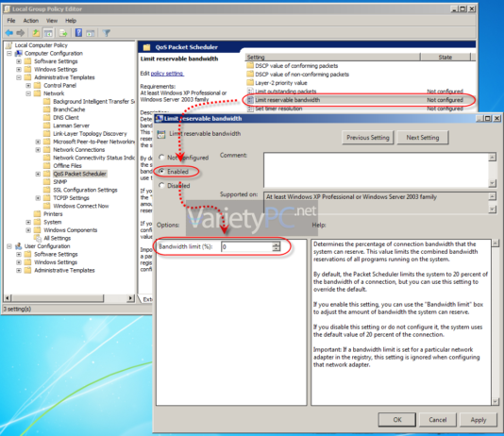This screenshot has height=436, width=504.
Task: Click the Cancel button
Action: coord(438,420)
